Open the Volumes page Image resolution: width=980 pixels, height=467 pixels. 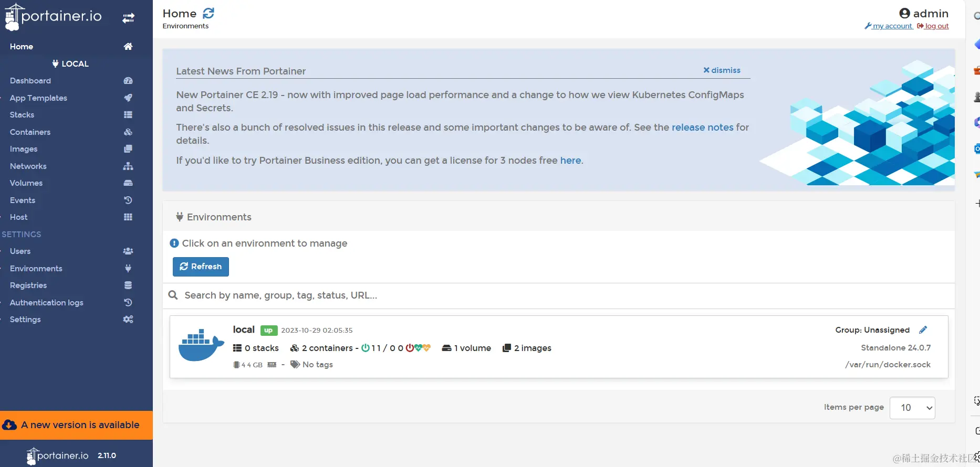click(26, 183)
